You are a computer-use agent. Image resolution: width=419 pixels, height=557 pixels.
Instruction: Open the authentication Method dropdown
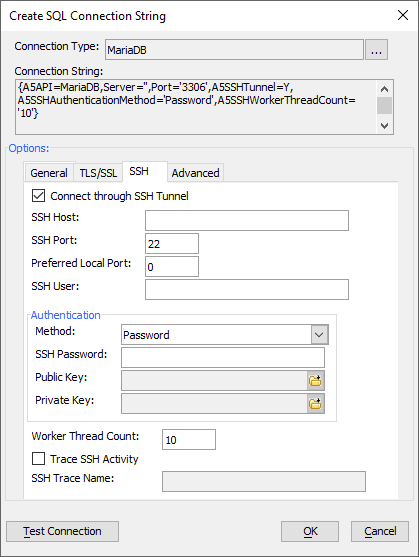[x=319, y=335]
